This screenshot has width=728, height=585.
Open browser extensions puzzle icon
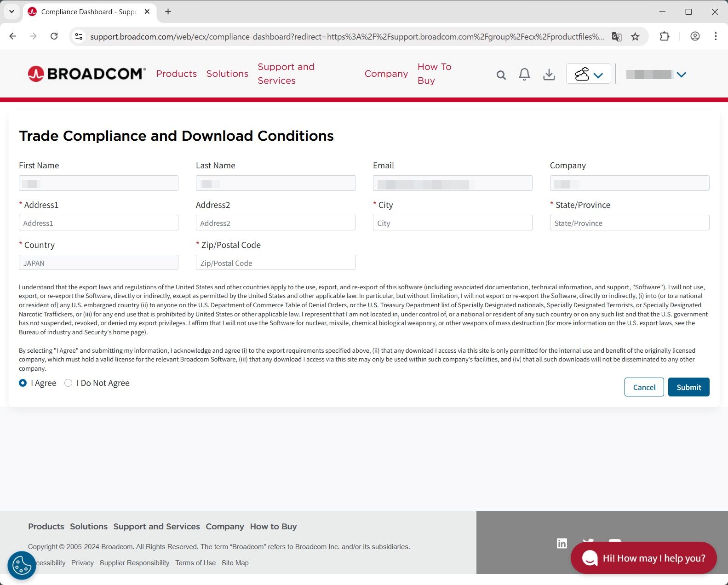pyautogui.click(x=665, y=36)
